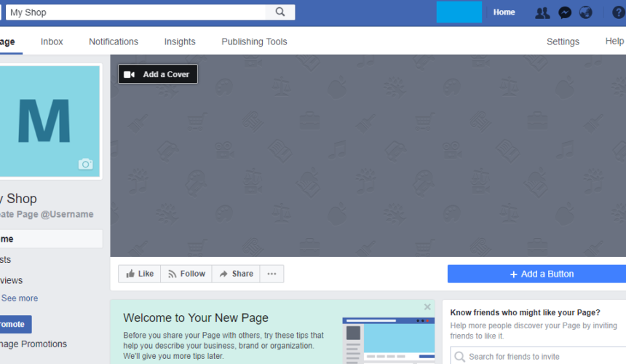
Task: Open the Help menu
Action: (614, 41)
